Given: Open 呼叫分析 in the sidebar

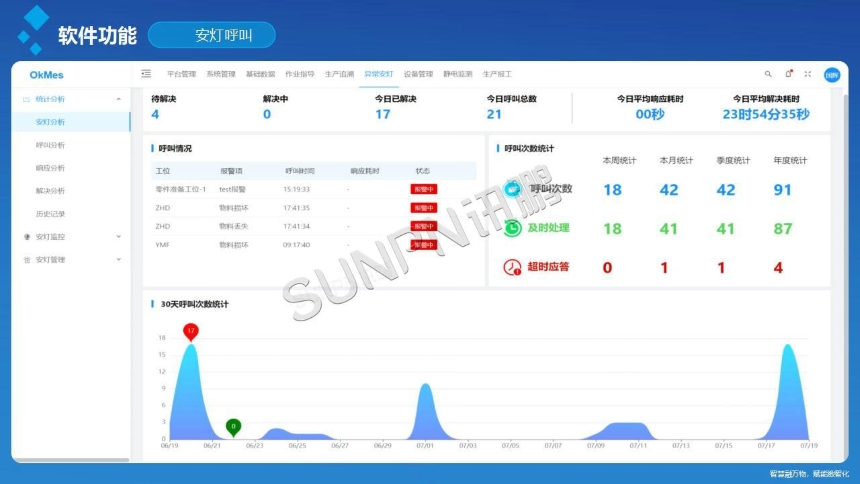Looking at the screenshot, I should click(50, 145).
